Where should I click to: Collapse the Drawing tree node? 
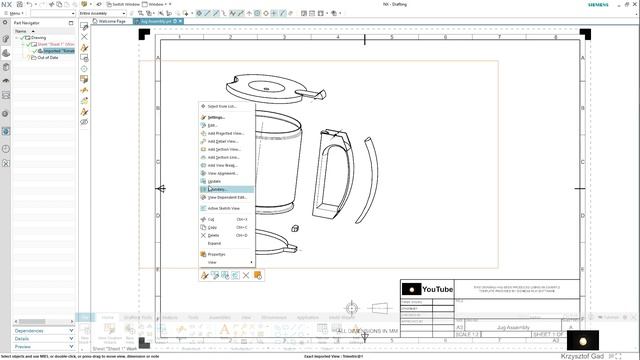point(17,38)
